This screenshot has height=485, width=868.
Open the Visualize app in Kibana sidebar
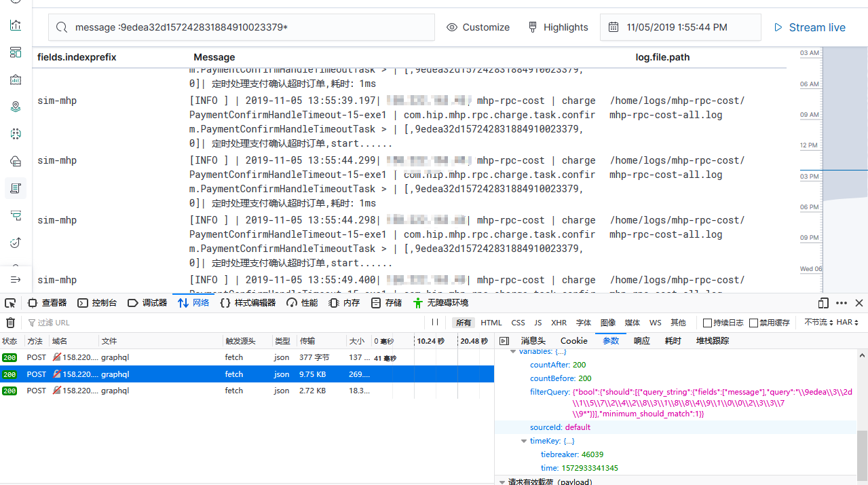coord(16,26)
